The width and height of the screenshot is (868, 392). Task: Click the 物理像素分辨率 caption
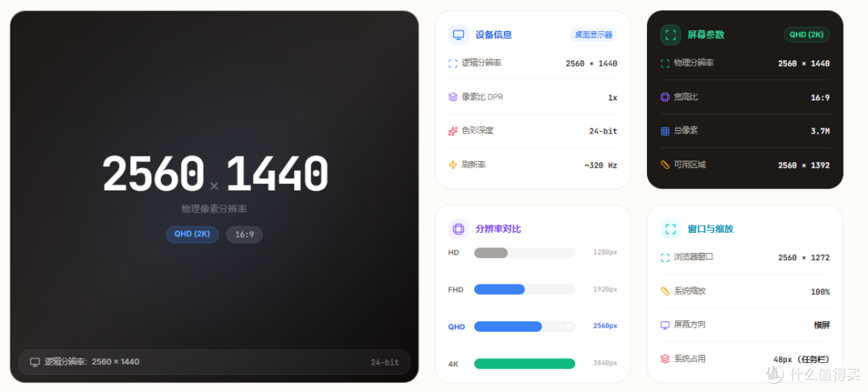coord(215,209)
